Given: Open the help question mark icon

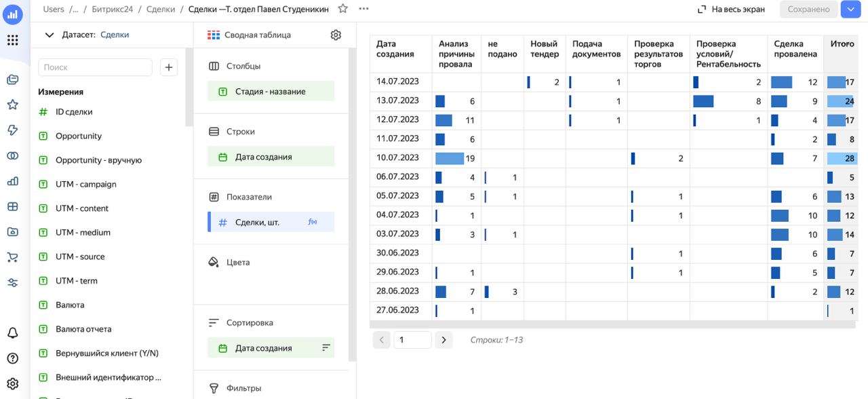Looking at the screenshot, I should click(12, 358).
